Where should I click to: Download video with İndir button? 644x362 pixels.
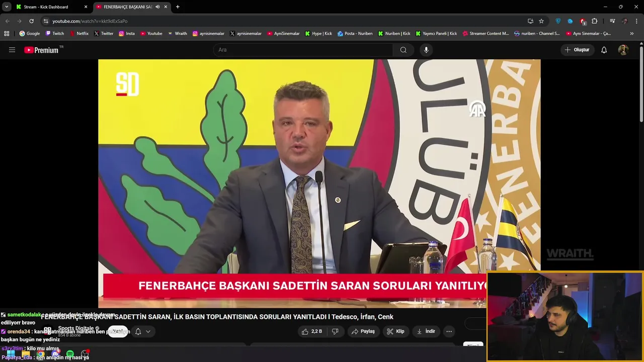(x=425, y=331)
